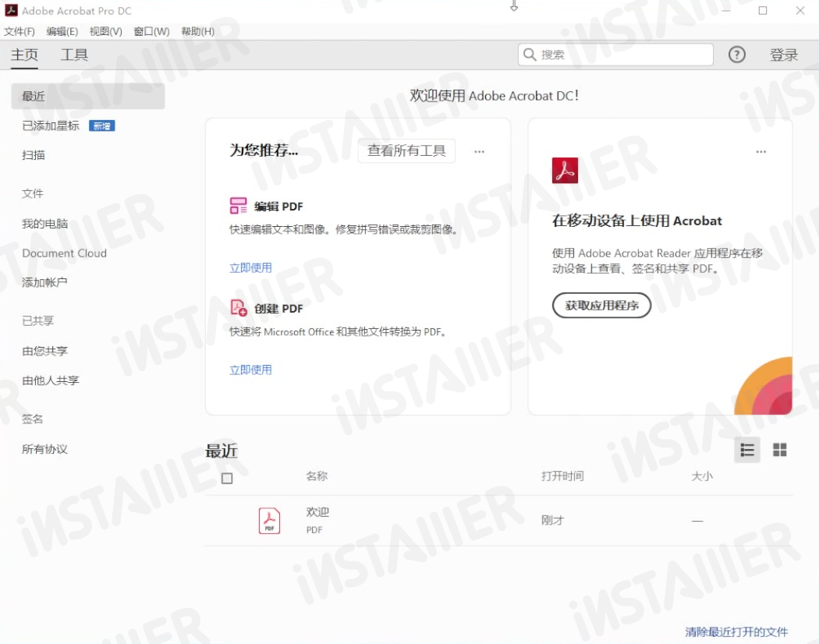This screenshot has height=644, width=819.
Task: Click the 欢迎 file name in recent list
Action: click(317, 512)
